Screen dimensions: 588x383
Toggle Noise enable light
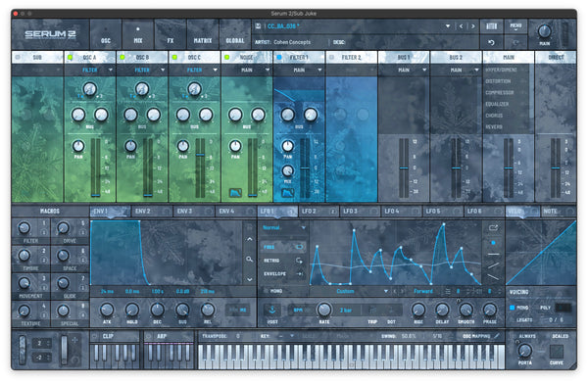(x=226, y=58)
